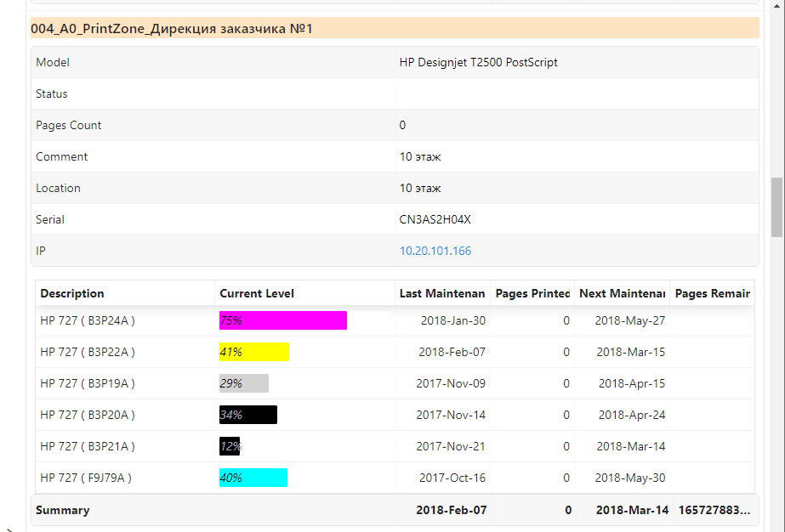Click the Summary row date 2018-Feb-07

(x=451, y=510)
